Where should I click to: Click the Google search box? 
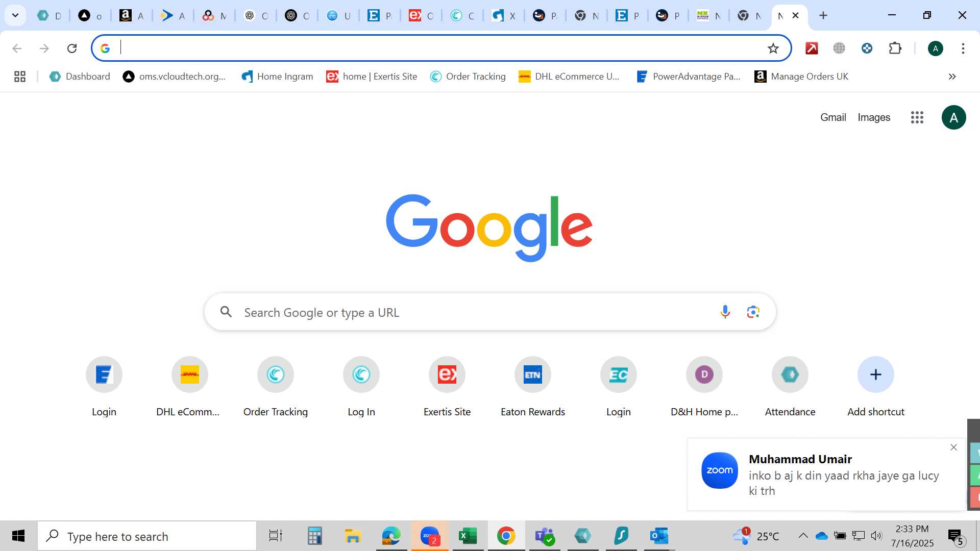(x=490, y=312)
